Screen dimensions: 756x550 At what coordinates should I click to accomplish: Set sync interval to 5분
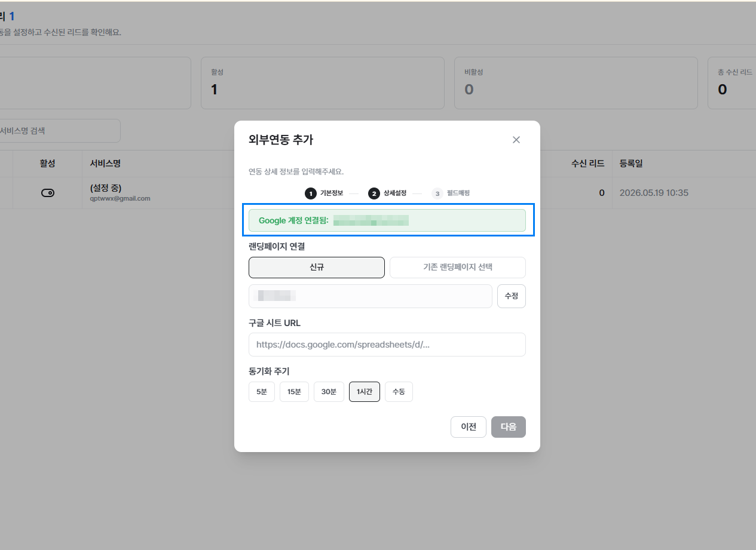(262, 392)
